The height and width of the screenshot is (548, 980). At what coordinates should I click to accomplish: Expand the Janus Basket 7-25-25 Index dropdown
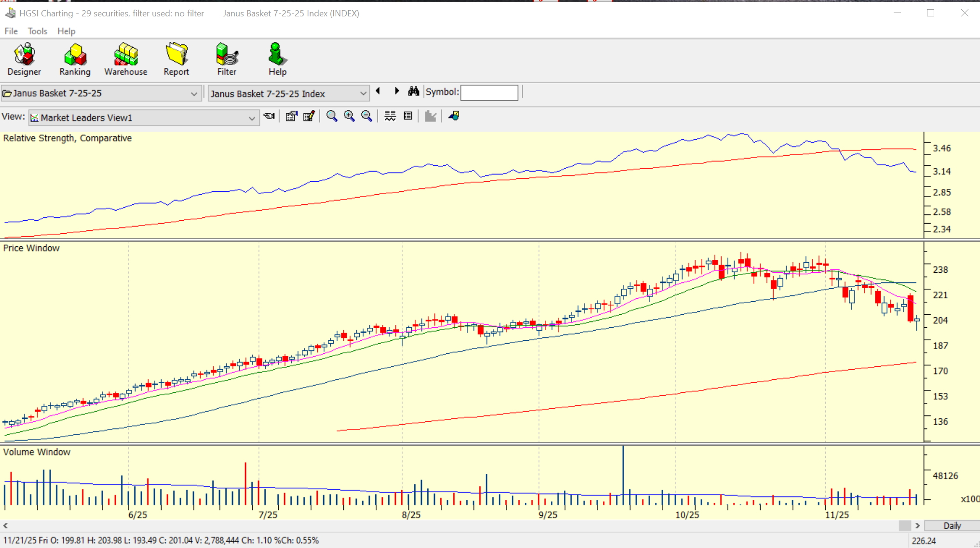point(363,94)
